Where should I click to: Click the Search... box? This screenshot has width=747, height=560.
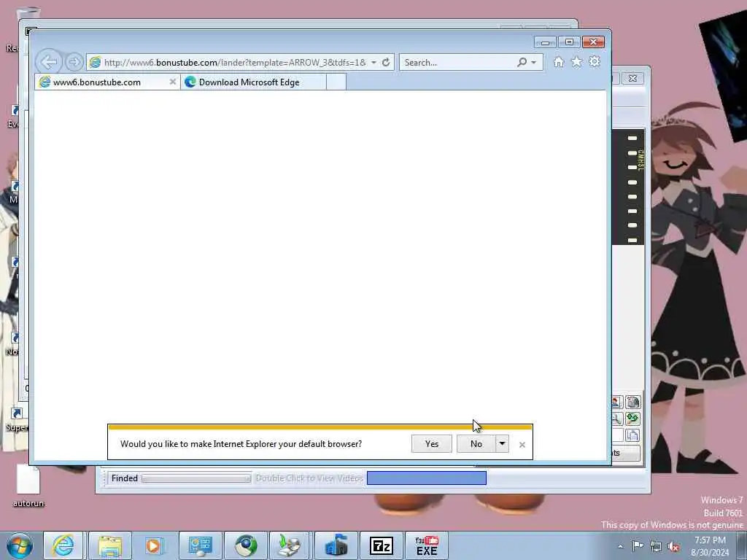(x=459, y=63)
